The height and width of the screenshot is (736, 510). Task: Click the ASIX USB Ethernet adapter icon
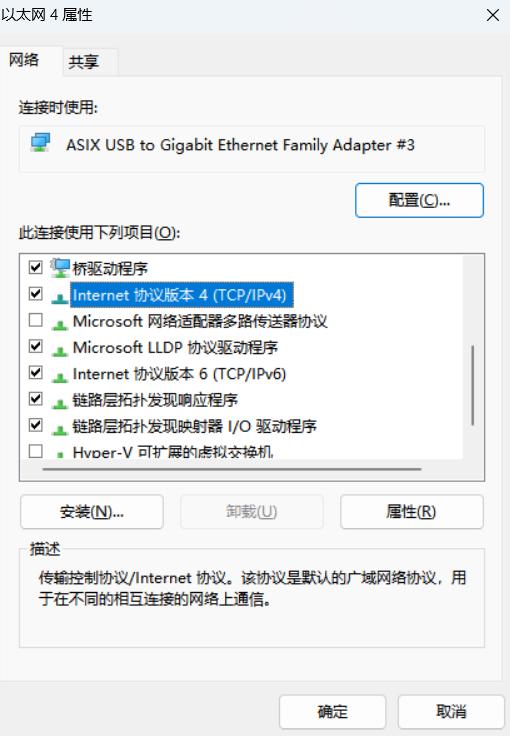tap(40, 143)
